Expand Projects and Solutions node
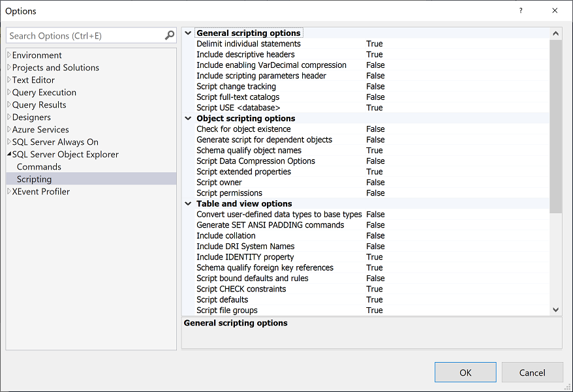 [9, 67]
